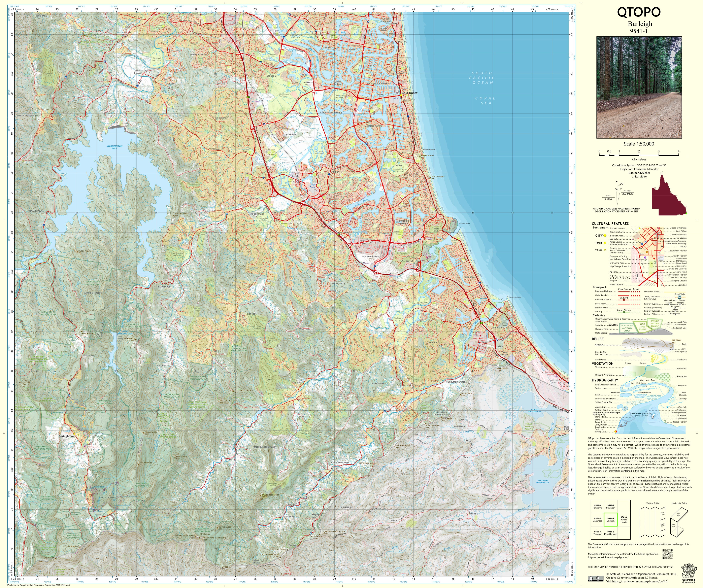Viewport: 703px width, 588px height.
Task: Select the 9541-4 Canungra sheet cell
Action: click(x=598, y=520)
